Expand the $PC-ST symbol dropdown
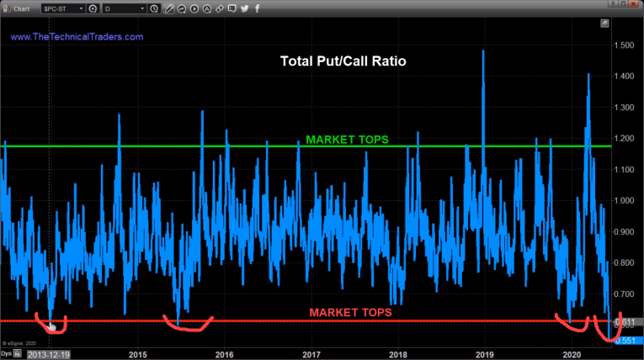 [80, 8]
